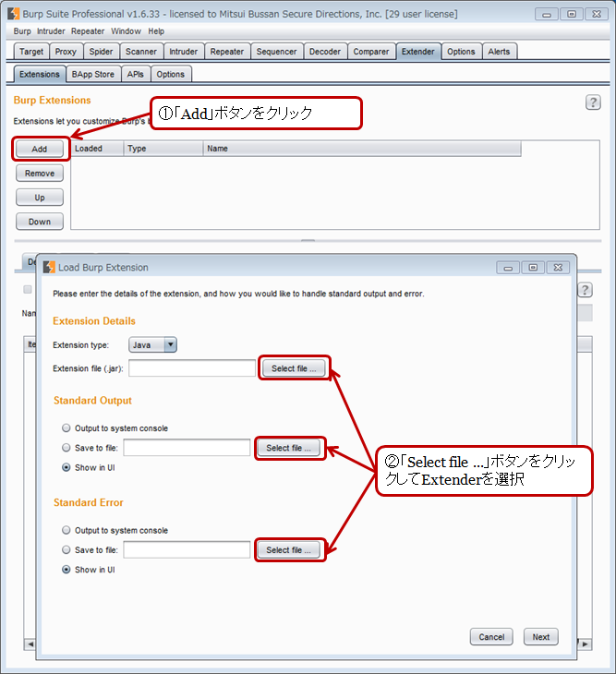Move the extension Up in the list
Viewport: 616px width, 674px height.
pos(40,198)
